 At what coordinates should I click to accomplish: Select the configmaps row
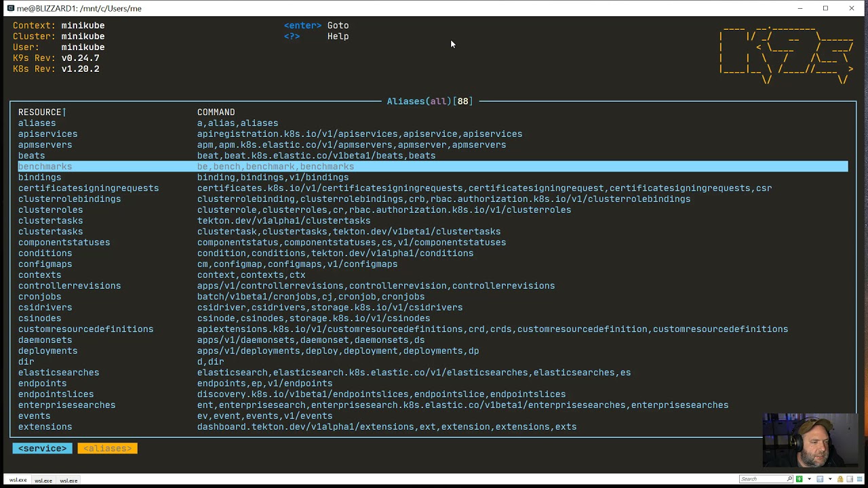[433, 264]
